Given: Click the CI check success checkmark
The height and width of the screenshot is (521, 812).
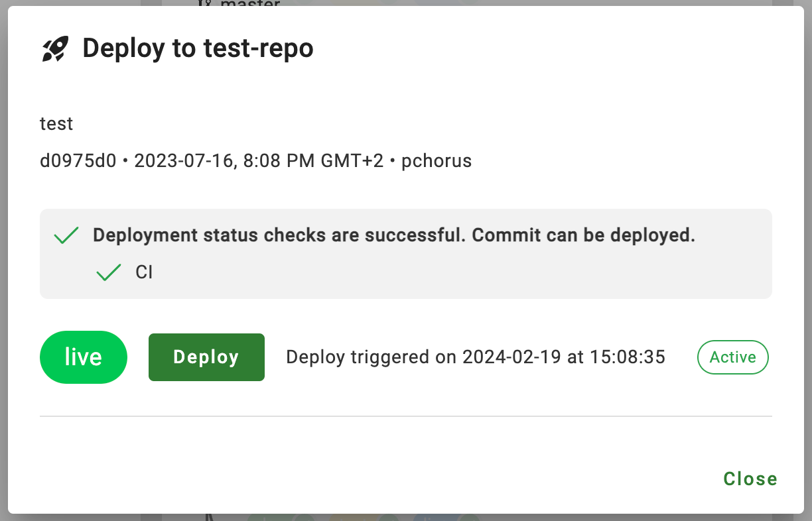Looking at the screenshot, I should (x=108, y=272).
